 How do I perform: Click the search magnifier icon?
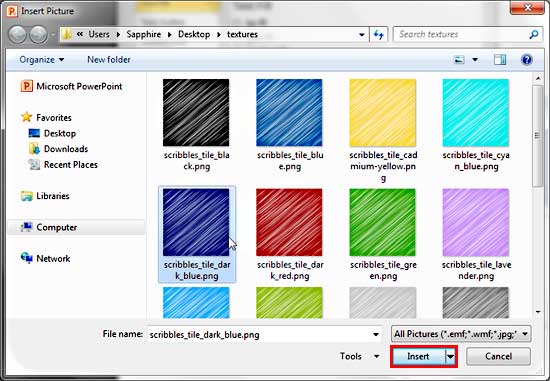(534, 34)
